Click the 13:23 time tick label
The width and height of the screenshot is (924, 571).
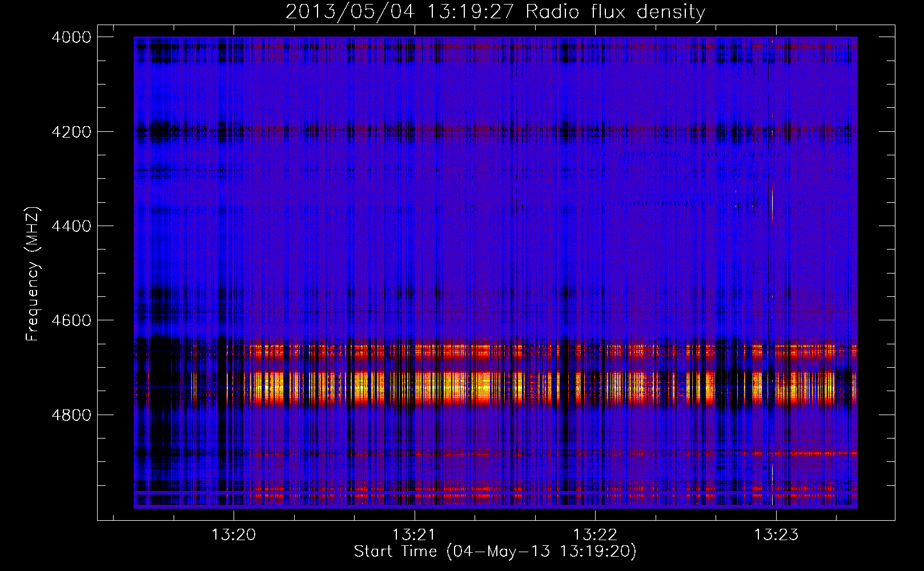click(x=776, y=535)
